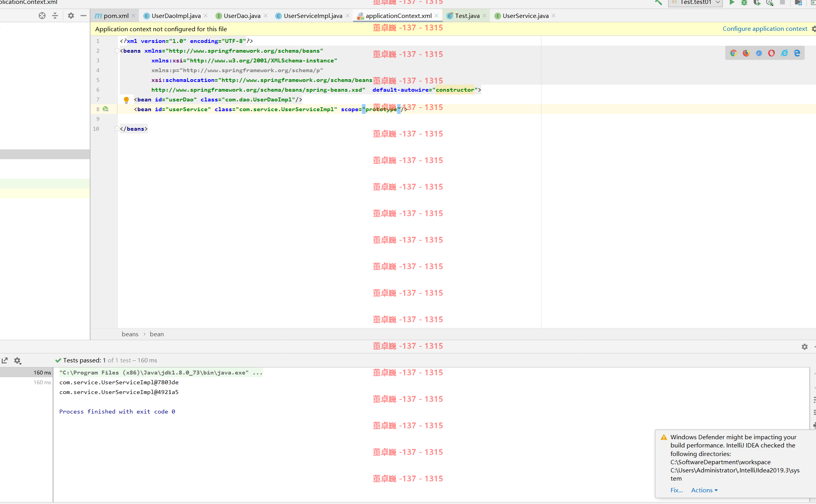Collapse closing beans tag fold at line 10
Screen dimensions: 816x504
click(117, 129)
